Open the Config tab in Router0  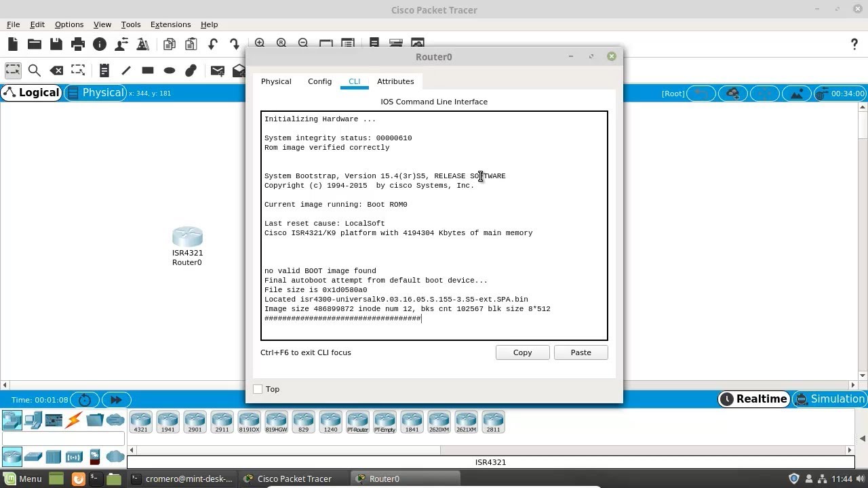319,81
